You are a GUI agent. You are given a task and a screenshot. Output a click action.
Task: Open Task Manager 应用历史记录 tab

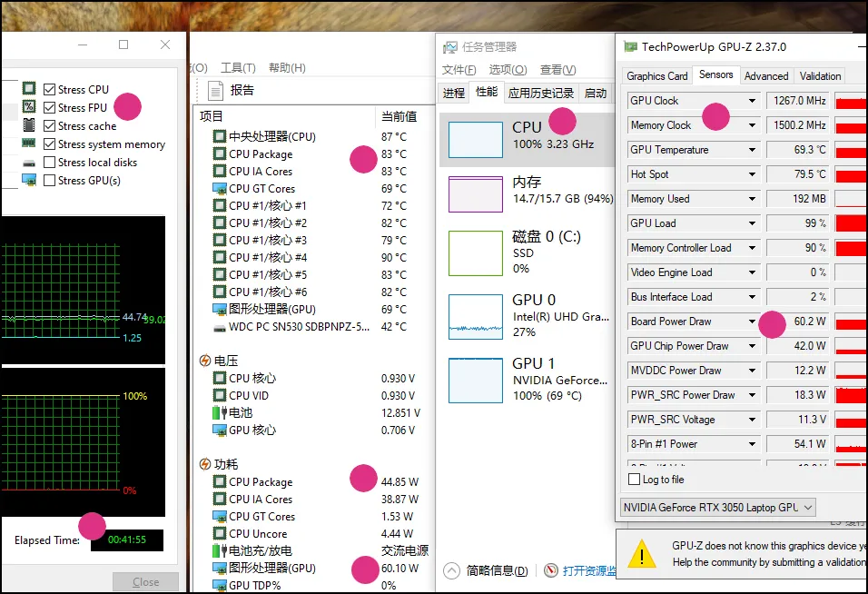click(541, 93)
